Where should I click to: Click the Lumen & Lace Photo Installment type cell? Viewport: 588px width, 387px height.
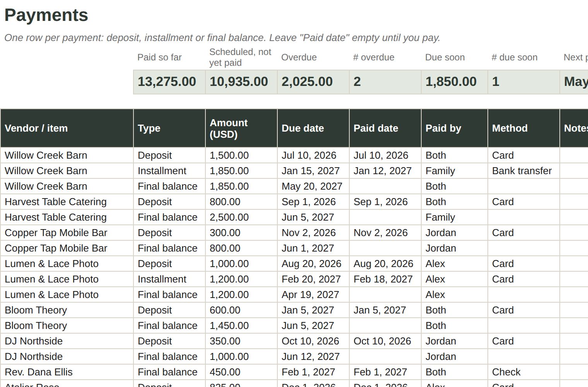point(169,279)
